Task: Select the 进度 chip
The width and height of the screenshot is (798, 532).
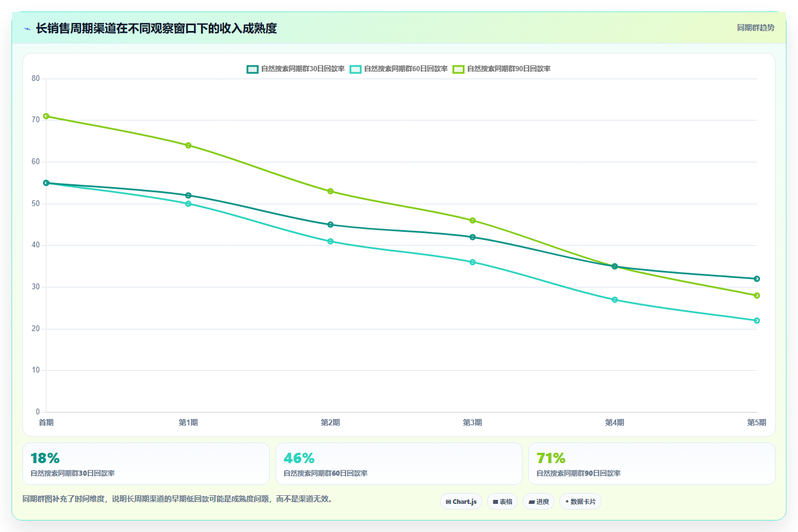Action: (x=539, y=502)
